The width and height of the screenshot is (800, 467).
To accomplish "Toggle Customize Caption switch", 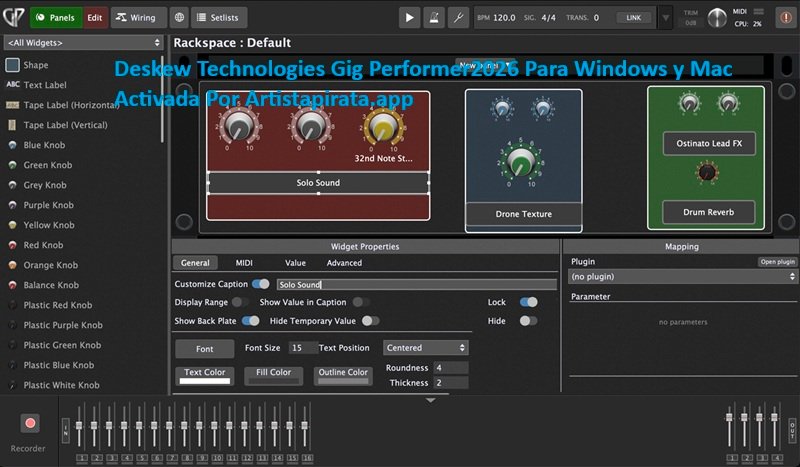I will click(x=261, y=284).
